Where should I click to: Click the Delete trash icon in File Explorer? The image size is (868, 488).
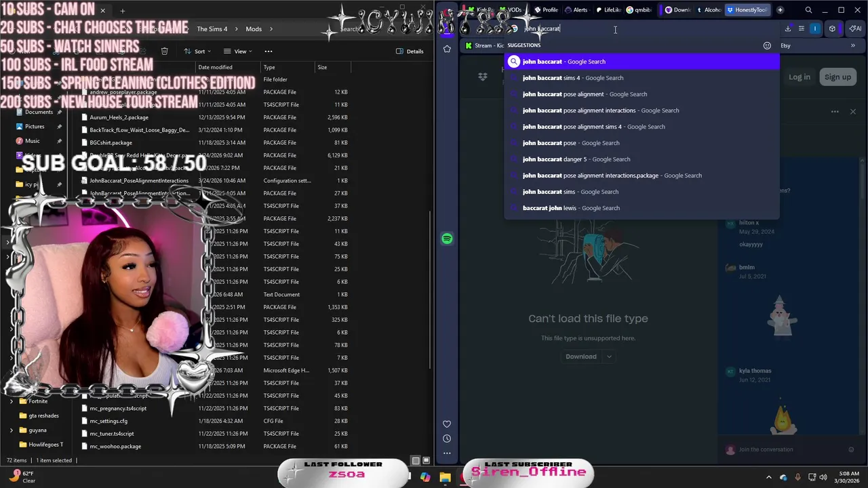[x=164, y=52]
